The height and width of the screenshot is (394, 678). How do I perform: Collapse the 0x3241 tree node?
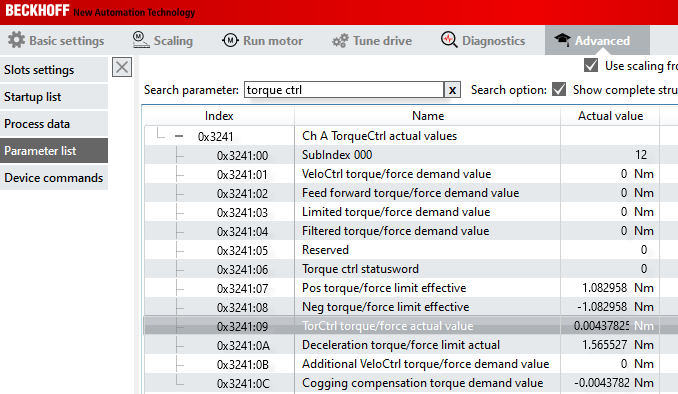(x=179, y=136)
